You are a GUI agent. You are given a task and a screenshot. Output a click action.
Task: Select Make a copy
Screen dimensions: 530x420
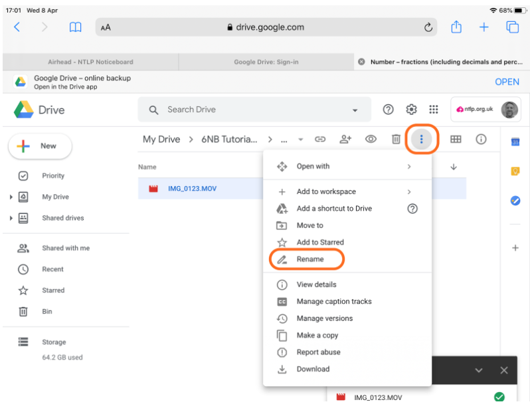(x=347, y=336)
